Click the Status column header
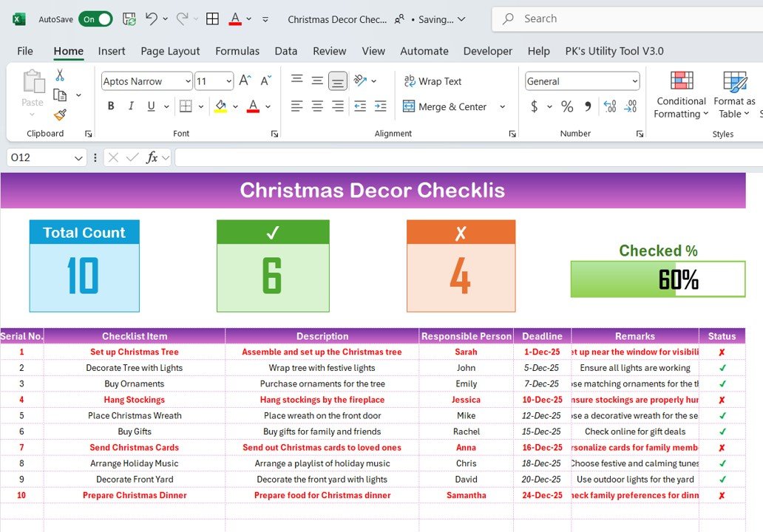Viewport: 763px width, 532px height. click(722, 336)
